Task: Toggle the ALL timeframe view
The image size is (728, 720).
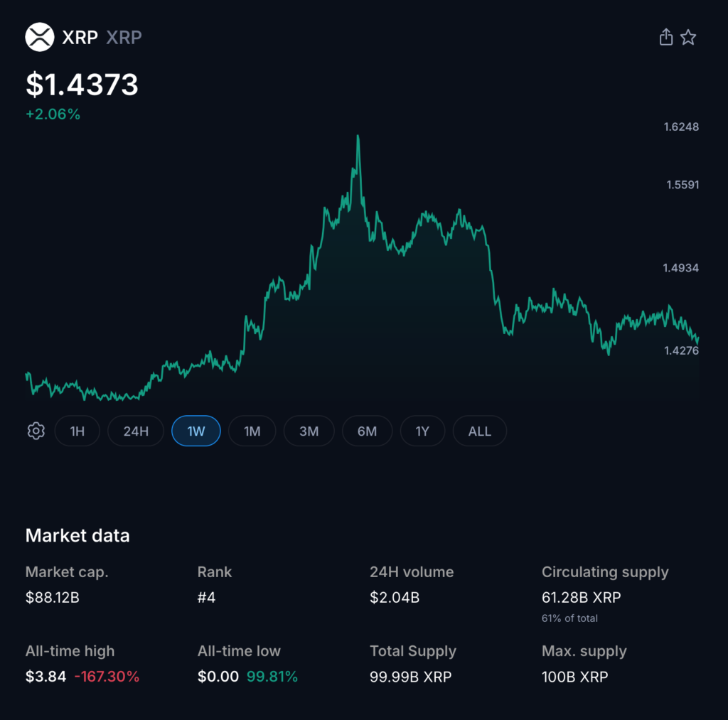Action: click(x=479, y=431)
